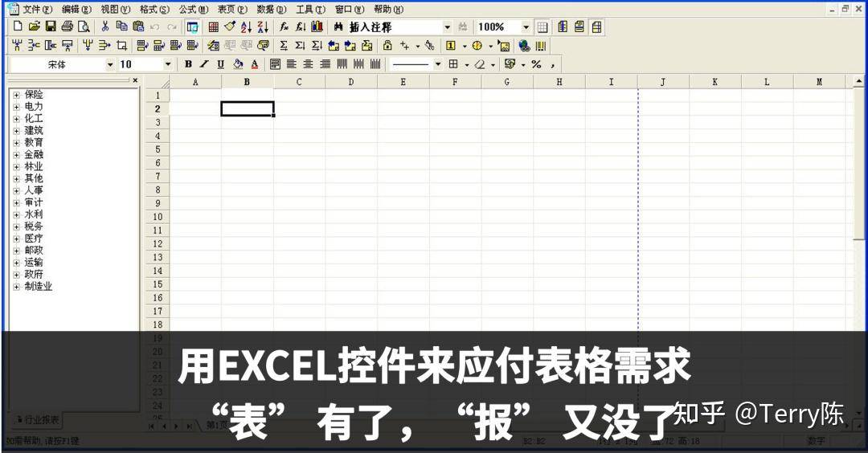Select the 税务 category in tree
Screen dimensions: 868x453
click(x=33, y=226)
